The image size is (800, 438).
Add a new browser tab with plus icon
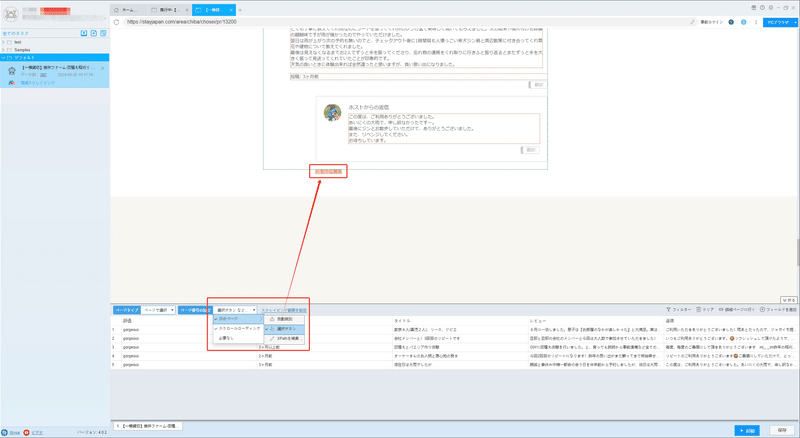pos(240,10)
